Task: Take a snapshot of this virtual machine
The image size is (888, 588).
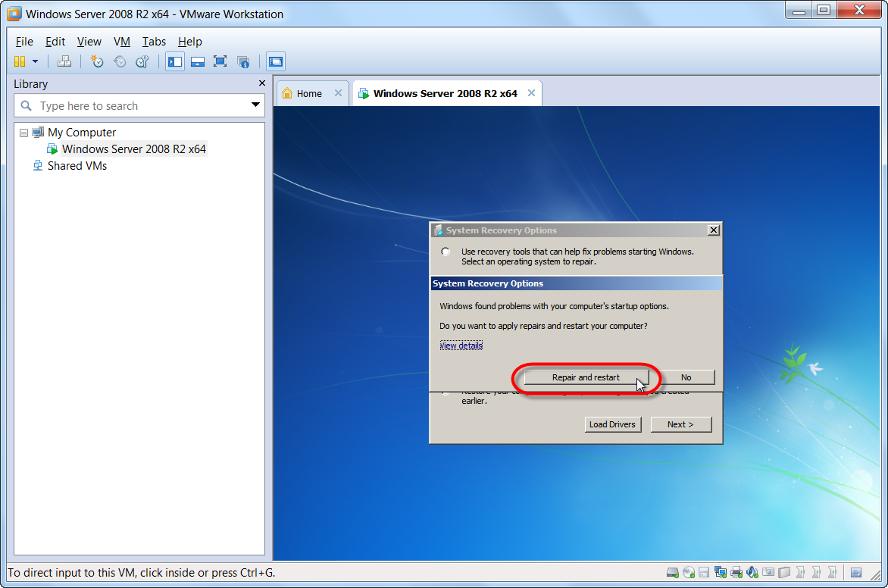Action: click(x=97, y=61)
